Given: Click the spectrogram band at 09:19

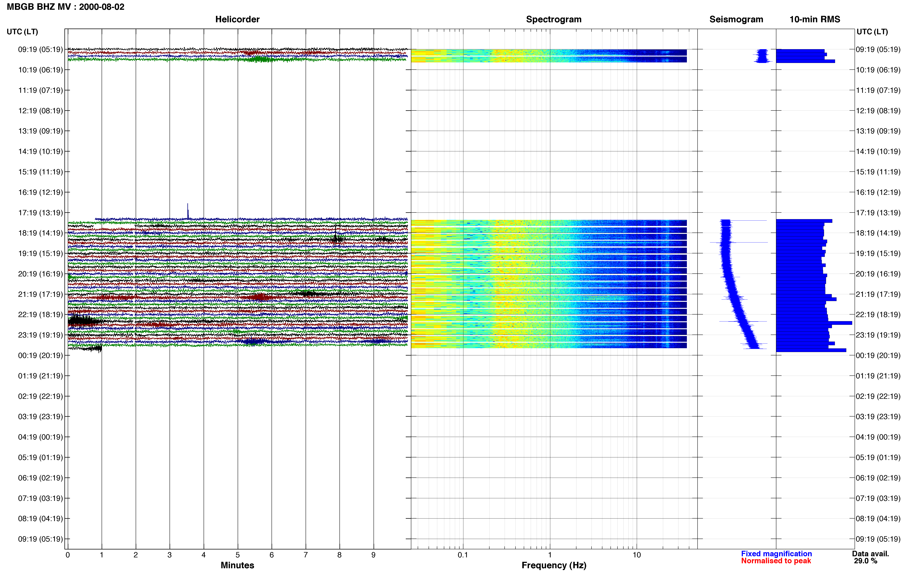Looking at the screenshot, I should coord(549,56).
